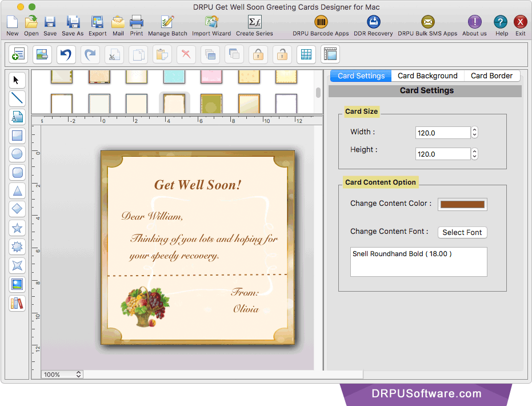Select the 'Get Well Soon!' heading text
The width and height of the screenshot is (532, 406).
198,185
